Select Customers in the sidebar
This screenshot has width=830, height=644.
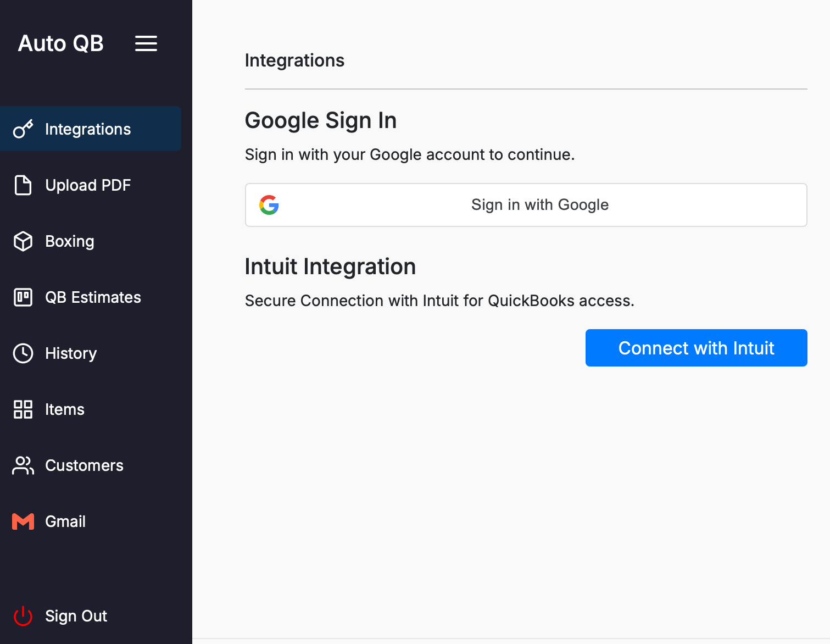coord(84,465)
